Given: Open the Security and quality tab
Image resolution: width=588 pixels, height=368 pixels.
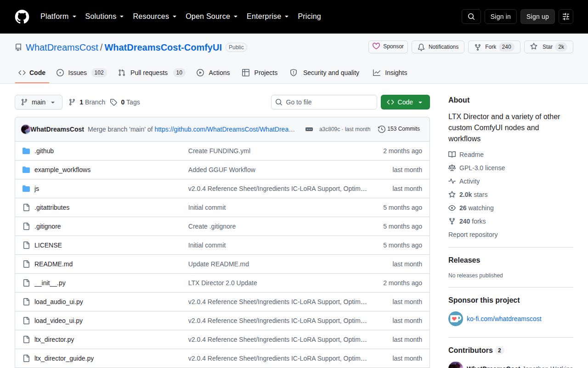Looking at the screenshot, I should 325,73.
